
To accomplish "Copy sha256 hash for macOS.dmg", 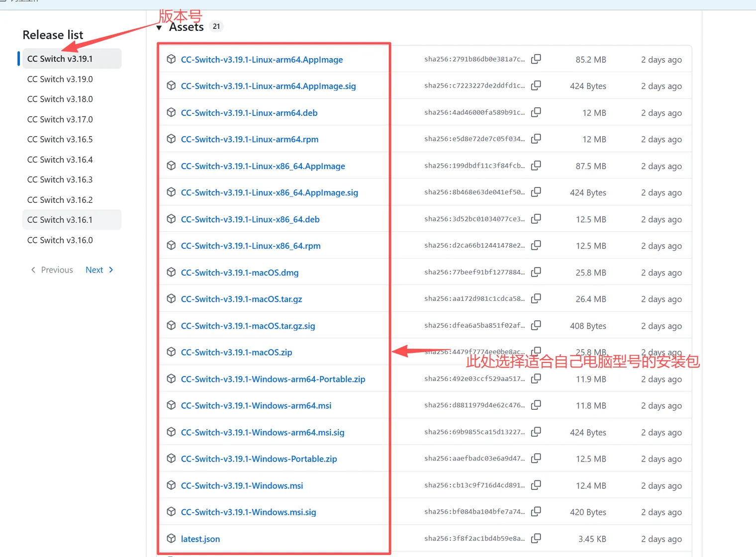I will click(536, 272).
